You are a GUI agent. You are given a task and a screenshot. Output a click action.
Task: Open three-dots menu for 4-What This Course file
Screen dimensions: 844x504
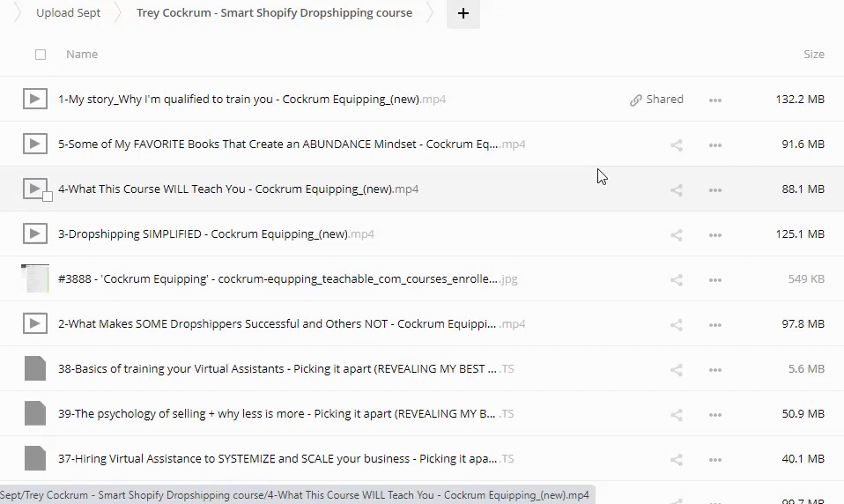(715, 189)
